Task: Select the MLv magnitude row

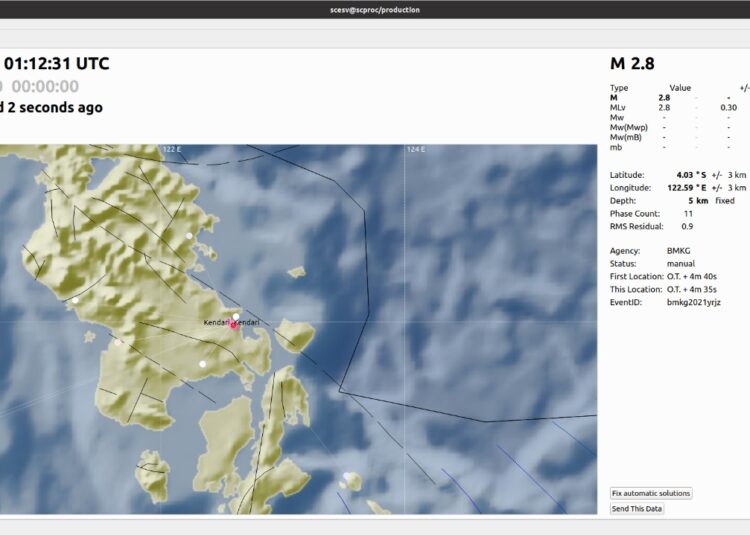Action: coord(677,108)
